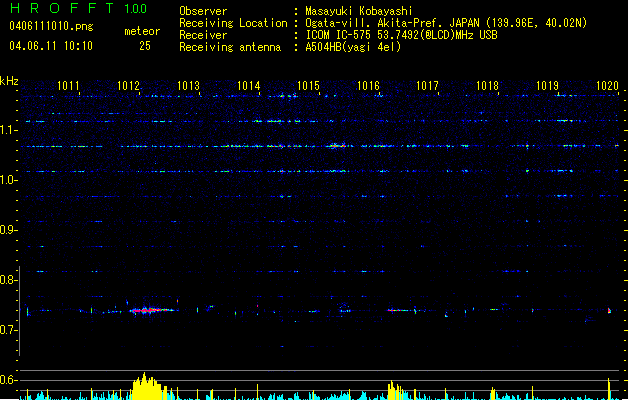Click the 1018 time axis marker
This screenshot has height=400, width=629.
487,85
